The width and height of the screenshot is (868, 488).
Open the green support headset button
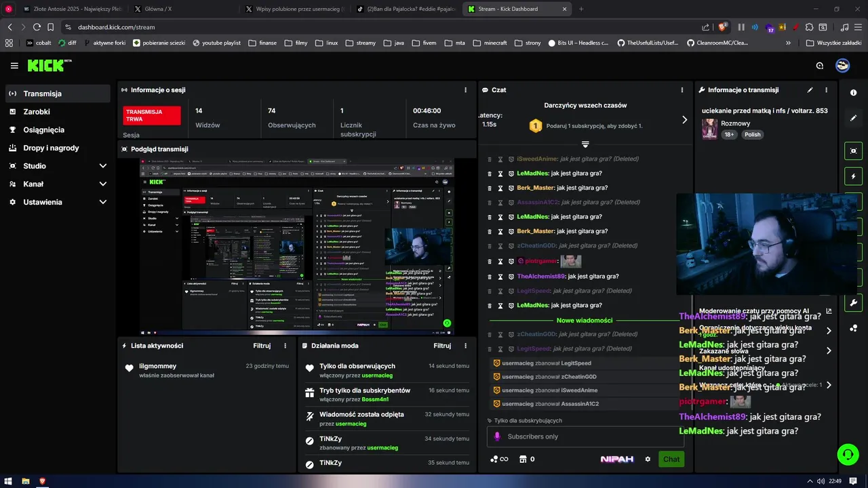(848, 453)
